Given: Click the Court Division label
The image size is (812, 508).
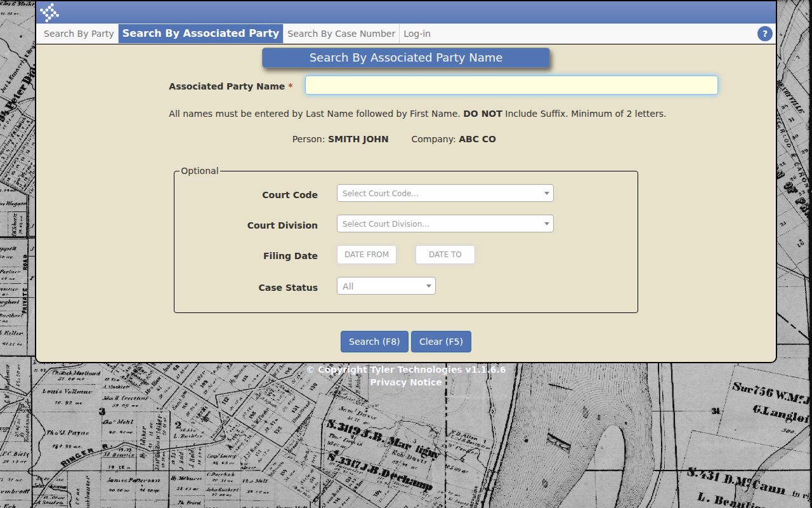Looking at the screenshot, I should 282,225.
